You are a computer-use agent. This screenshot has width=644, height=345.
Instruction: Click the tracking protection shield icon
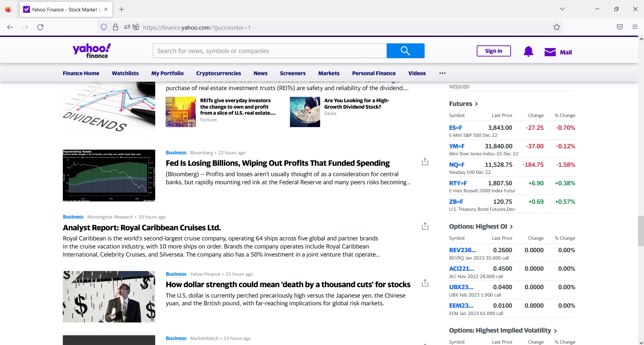[x=103, y=27]
